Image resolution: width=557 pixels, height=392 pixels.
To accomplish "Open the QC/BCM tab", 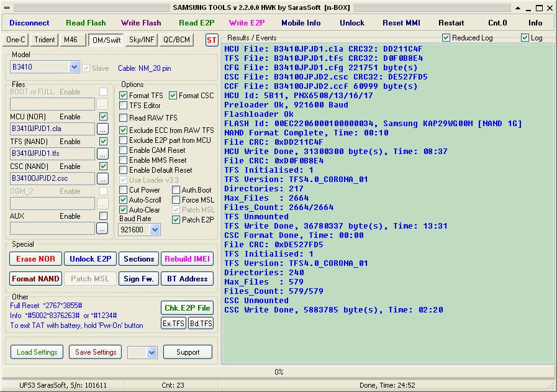I will pos(176,40).
